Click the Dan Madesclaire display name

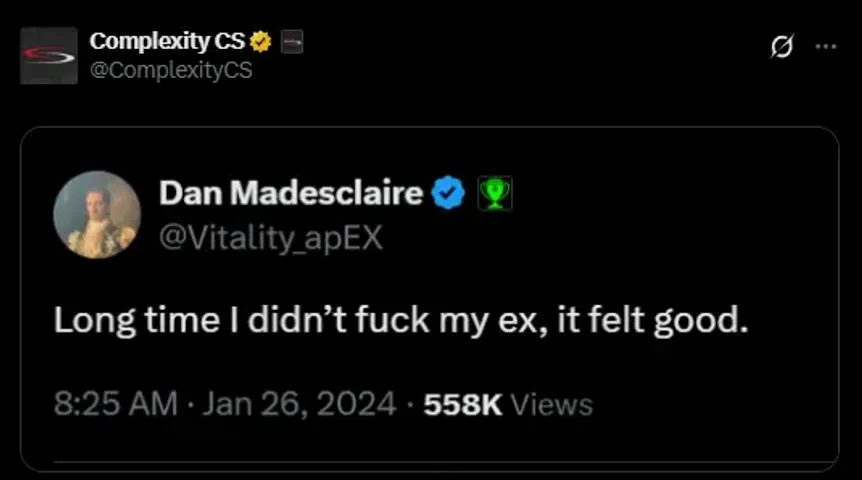click(291, 193)
